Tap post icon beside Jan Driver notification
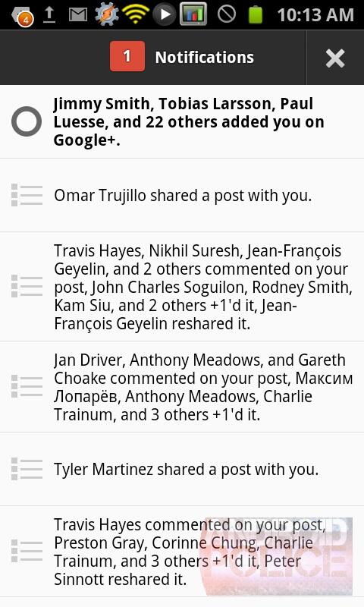Image resolution: width=364 pixels, height=607 pixels. coord(27,386)
